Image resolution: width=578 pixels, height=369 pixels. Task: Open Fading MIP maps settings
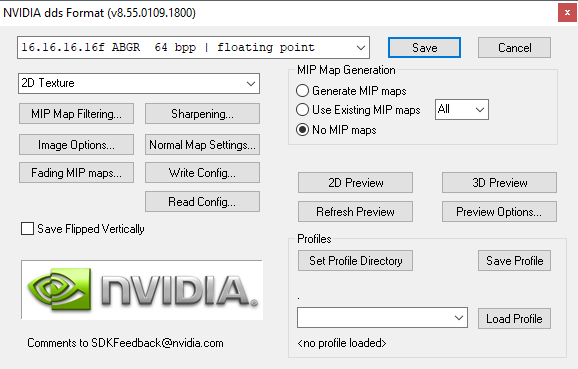76,173
